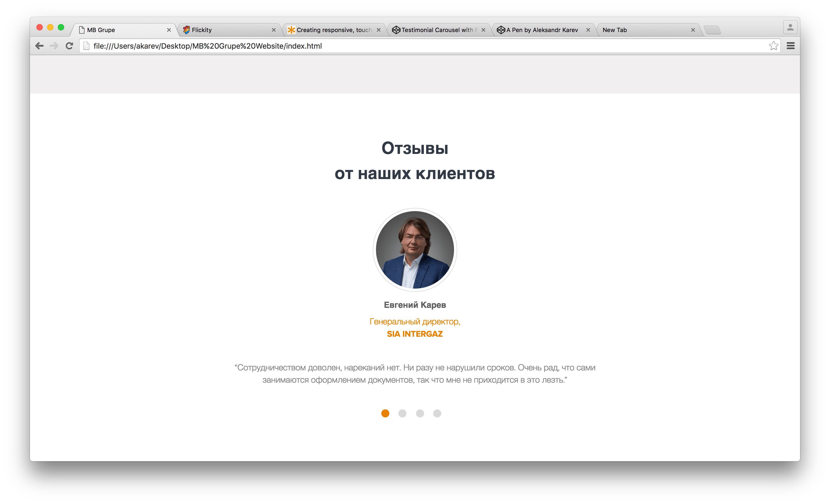Select the second carousel pagination dot

coord(402,413)
